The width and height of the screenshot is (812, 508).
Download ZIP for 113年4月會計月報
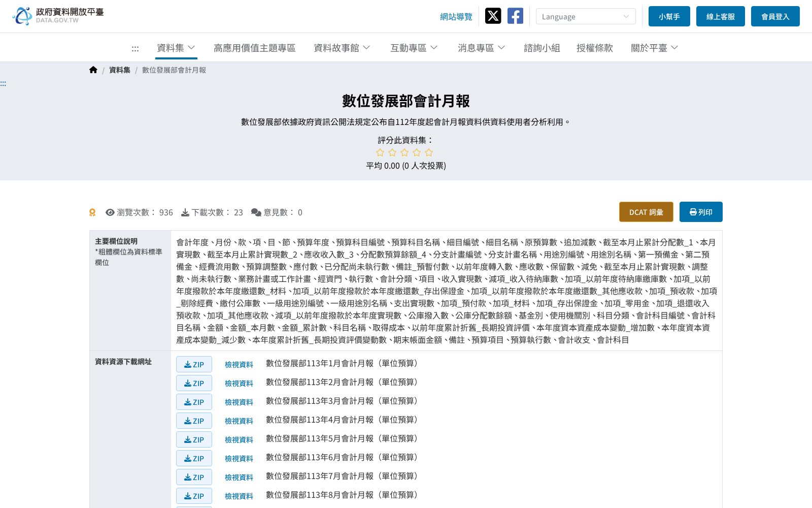click(194, 421)
